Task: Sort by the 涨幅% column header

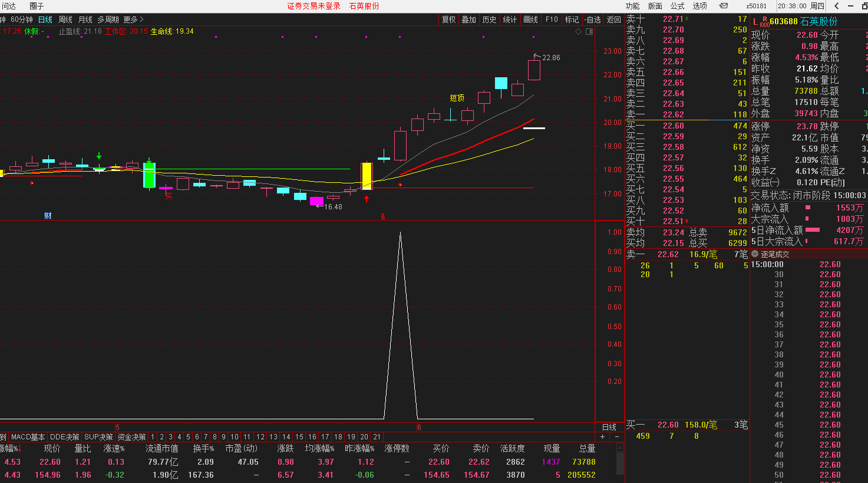Action: tap(9, 449)
